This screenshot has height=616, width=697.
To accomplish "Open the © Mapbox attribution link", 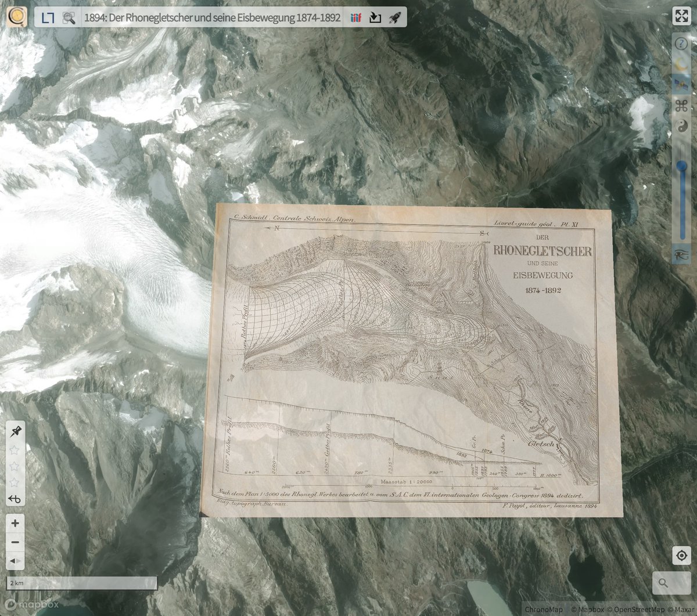I will (x=587, y=610).
